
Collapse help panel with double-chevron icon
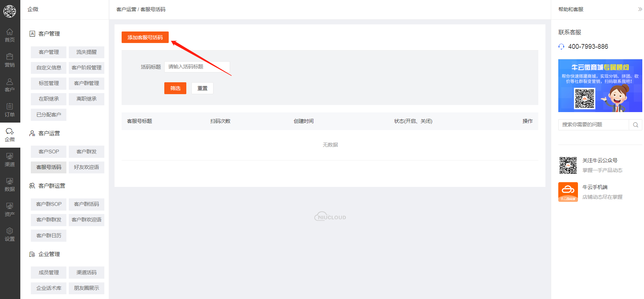coord(640,9)
